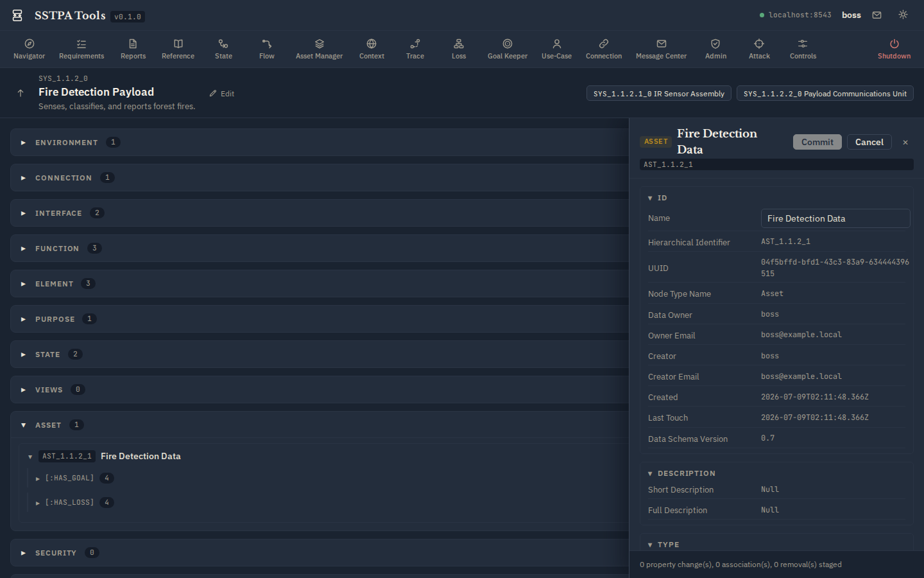Expand the FUNCTION section
Image resolution: width=924 pixels, height=578 pixels.
(320, 249)
